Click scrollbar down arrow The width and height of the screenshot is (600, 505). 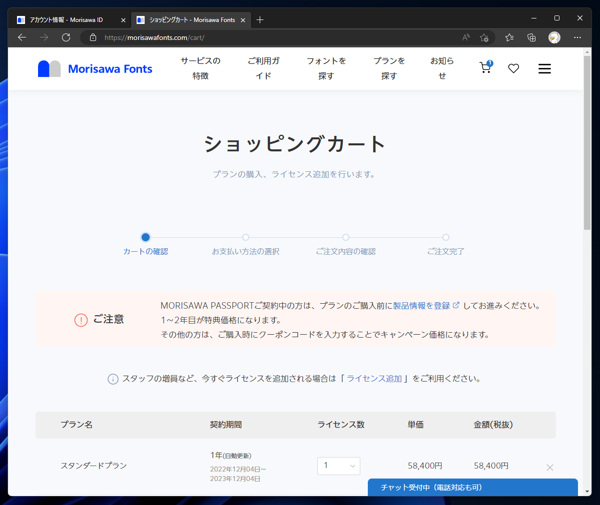click(587, 491)
